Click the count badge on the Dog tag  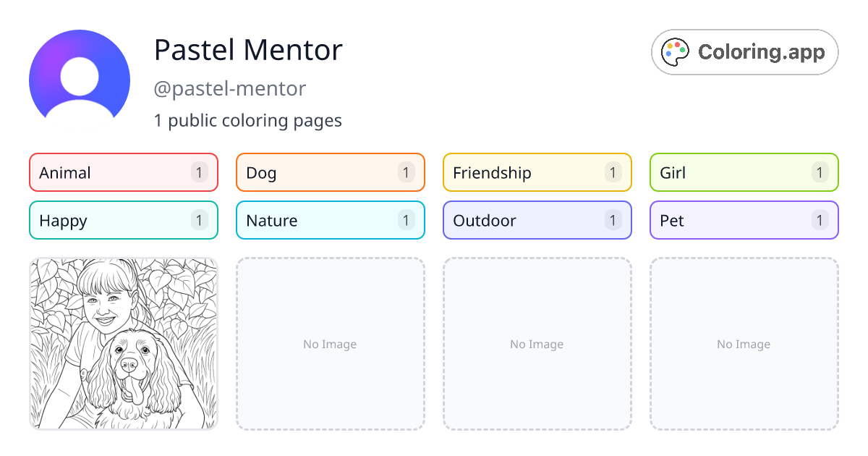click(x=406, y=172)
